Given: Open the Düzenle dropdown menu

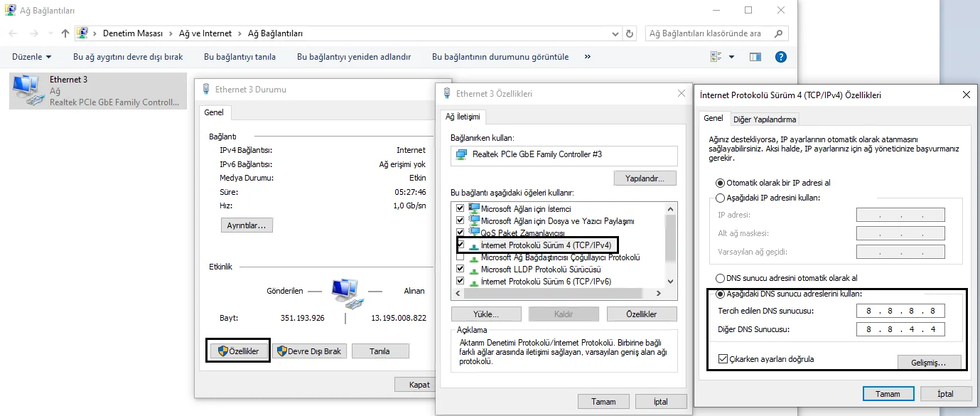Looking at the screenshot, I should pos(28,56).
